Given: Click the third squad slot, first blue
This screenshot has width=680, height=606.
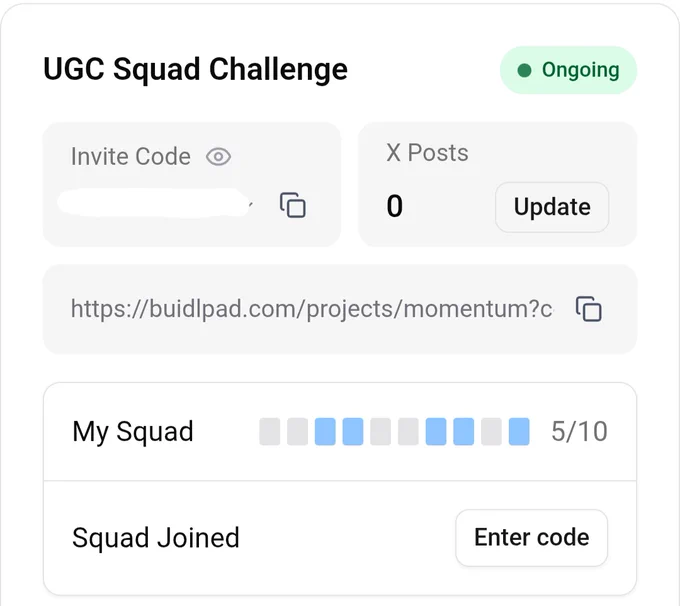Looking at the screenshot, I should pyautogui.click(x=325, y=432).
